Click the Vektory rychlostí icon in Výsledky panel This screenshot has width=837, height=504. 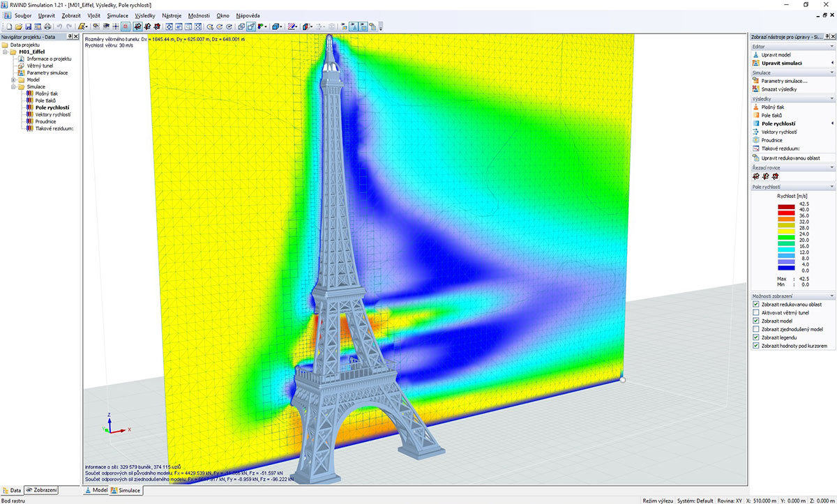[756, 132]
